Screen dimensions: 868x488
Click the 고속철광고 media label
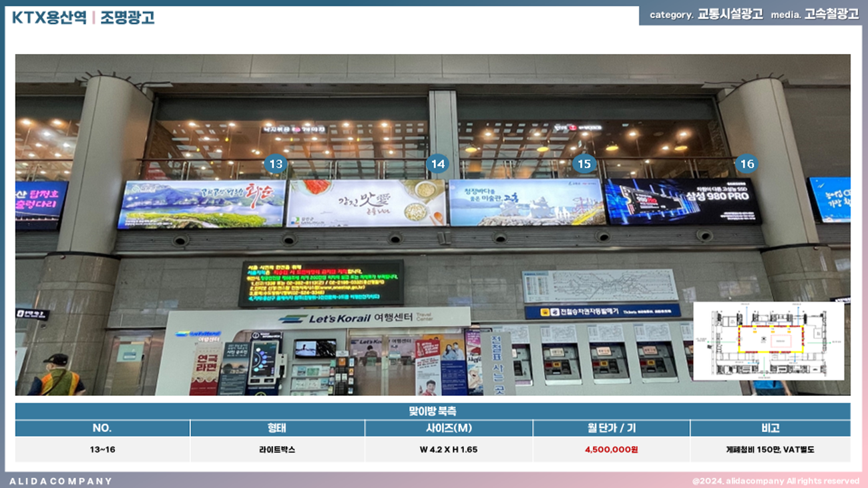[831, 14]
